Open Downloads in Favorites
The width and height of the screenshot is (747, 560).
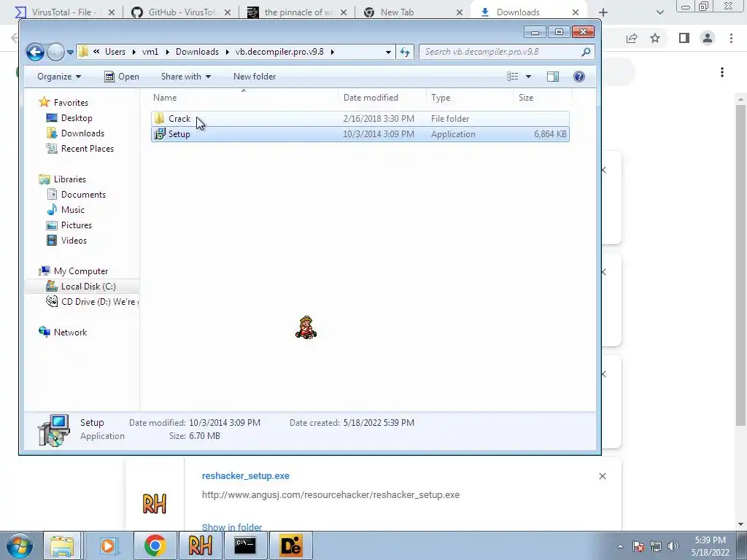coord(82,133)
